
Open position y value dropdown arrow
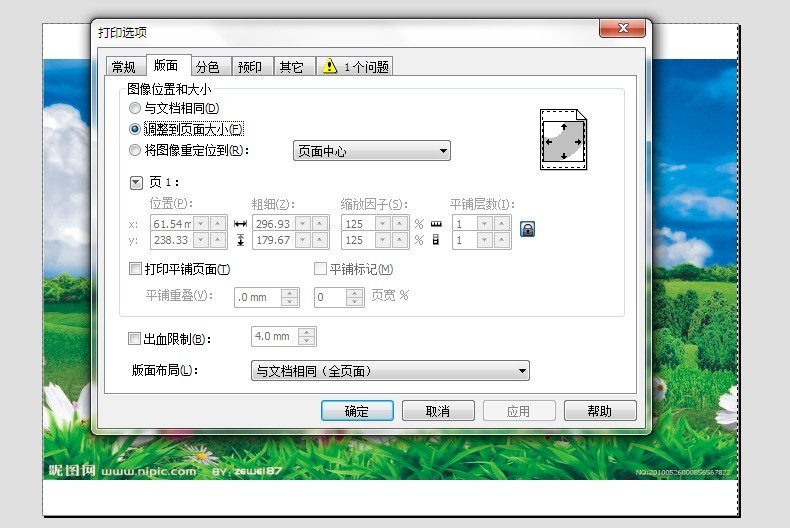click(201, 240)
